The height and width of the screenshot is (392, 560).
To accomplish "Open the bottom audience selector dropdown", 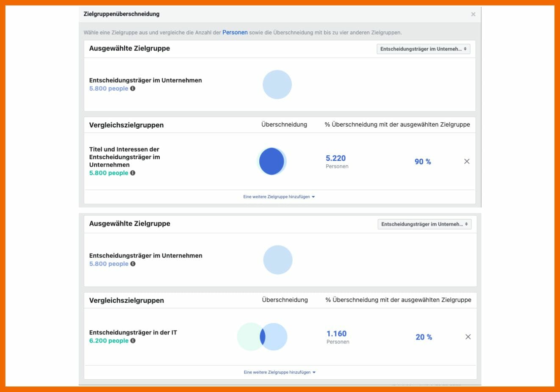I will (425, 224).
